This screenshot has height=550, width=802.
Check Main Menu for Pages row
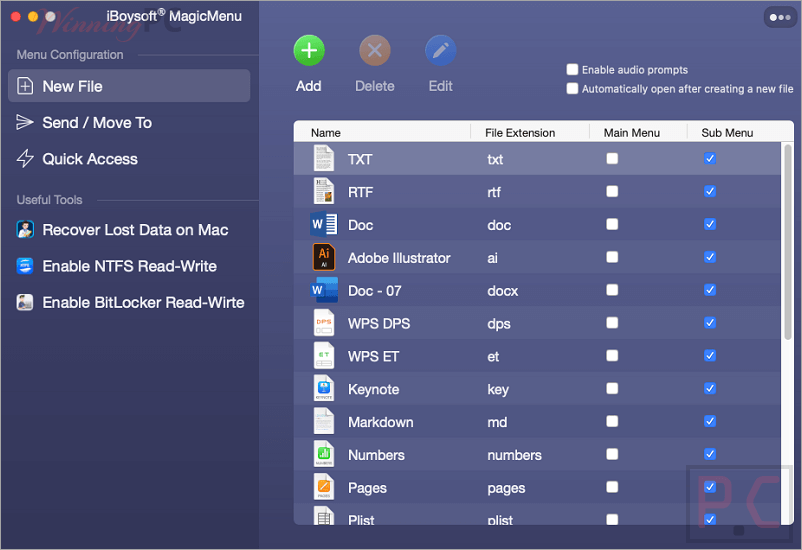click(612, 487)
